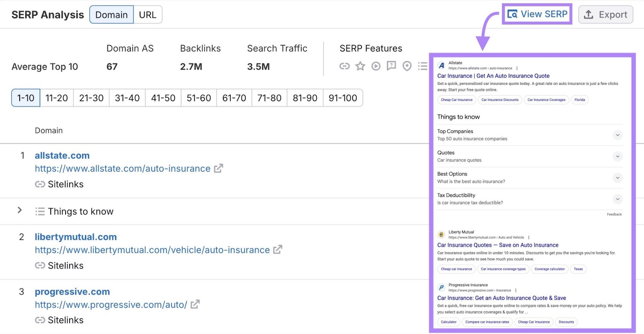Open allstate.com URL external link icon
Screen dimensions: 644x334
point(218,169)
